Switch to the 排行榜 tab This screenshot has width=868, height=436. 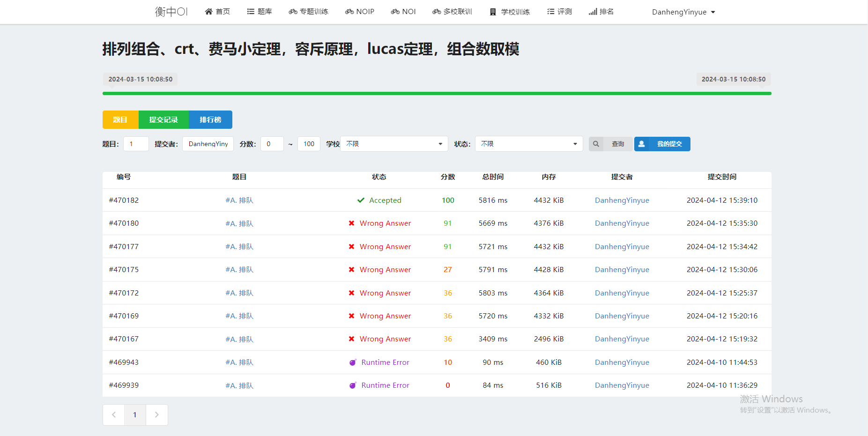pyautogui.click(x=210, y=119)
